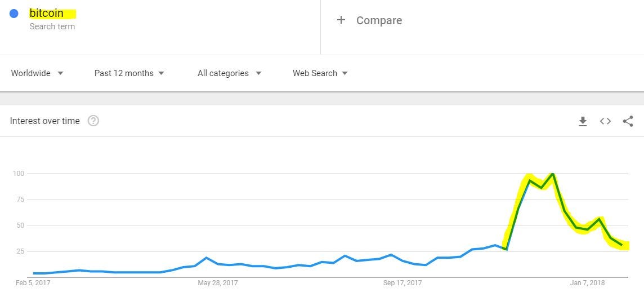
Task: Open the embed code icon
Action: 605,121
